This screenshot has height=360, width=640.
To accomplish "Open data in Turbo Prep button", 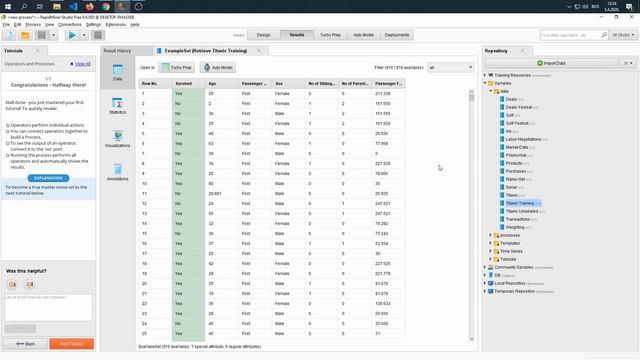I will coord(177,67).
